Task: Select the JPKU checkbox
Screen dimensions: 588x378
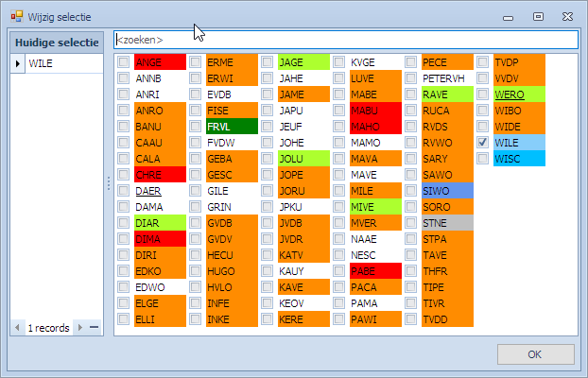Action: tap(267, 207)
